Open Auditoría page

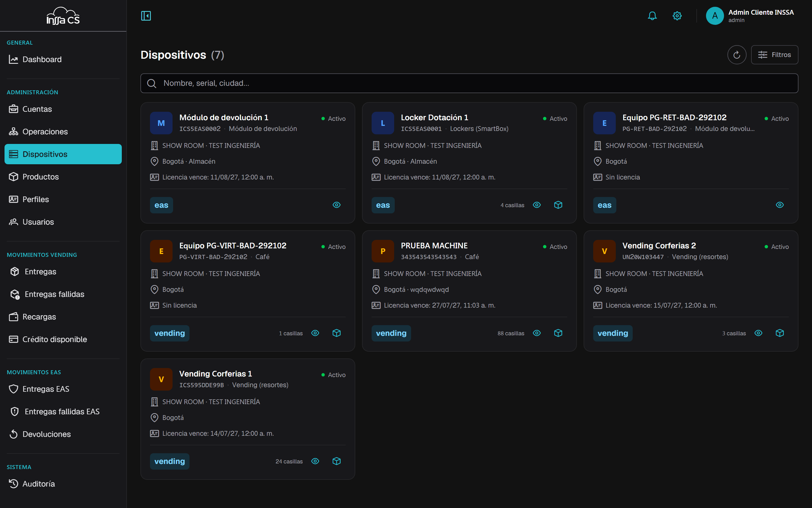pos(63,484)
